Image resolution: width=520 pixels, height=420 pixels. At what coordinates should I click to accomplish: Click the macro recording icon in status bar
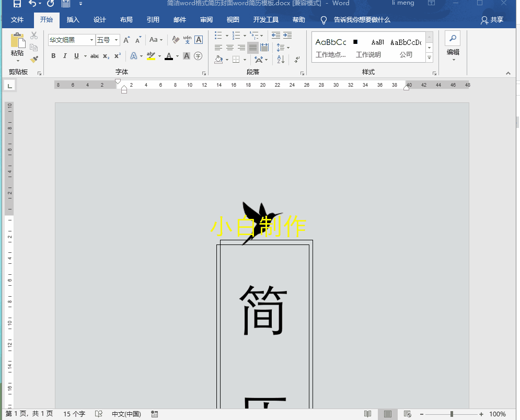[154, 414]
